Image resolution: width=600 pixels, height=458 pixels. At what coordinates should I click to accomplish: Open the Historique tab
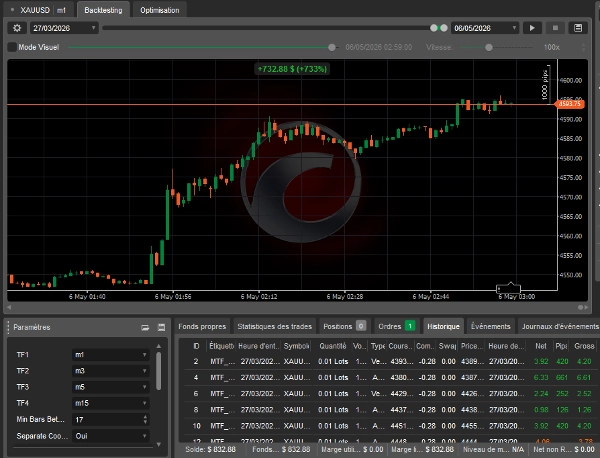pyautogui.click(x=443, y=326)
